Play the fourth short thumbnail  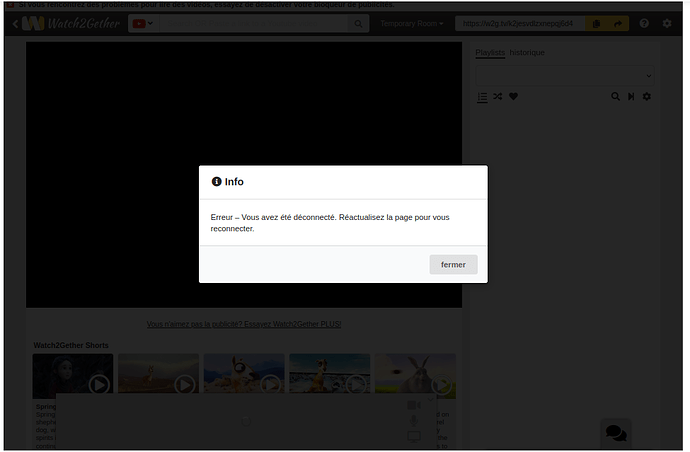point(330,376)
